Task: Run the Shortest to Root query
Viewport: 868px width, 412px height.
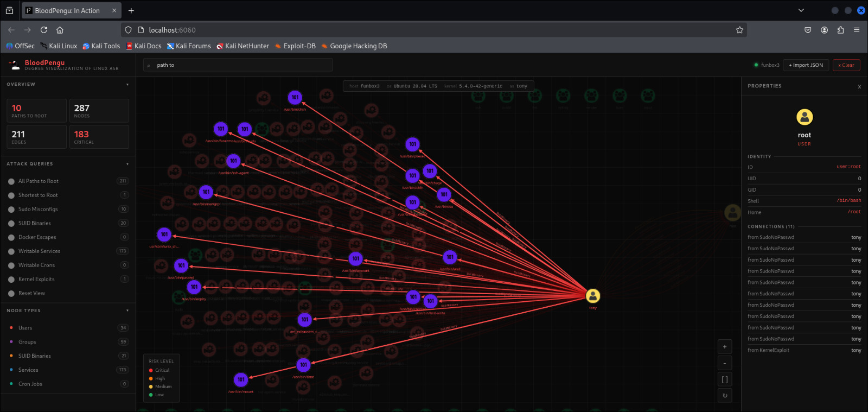Action: tap(68, 195)
